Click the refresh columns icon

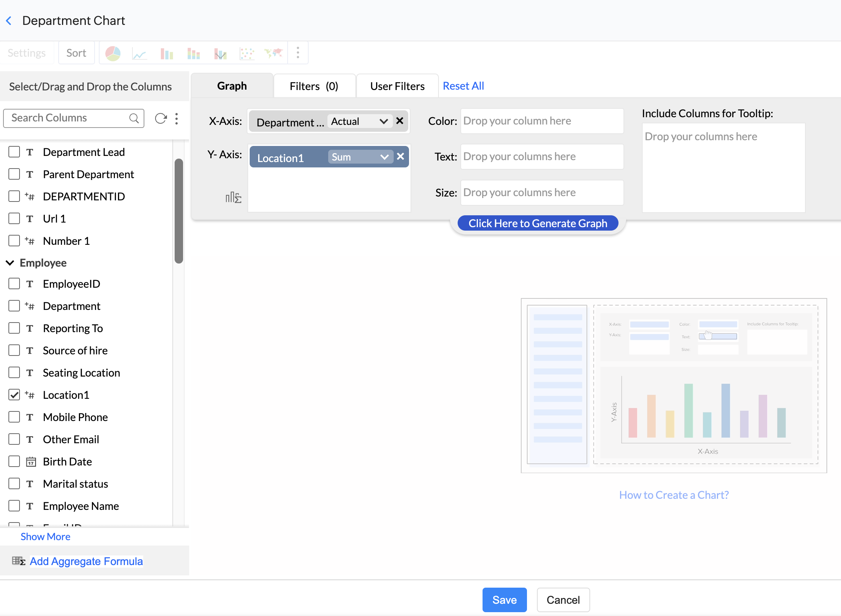161,118
